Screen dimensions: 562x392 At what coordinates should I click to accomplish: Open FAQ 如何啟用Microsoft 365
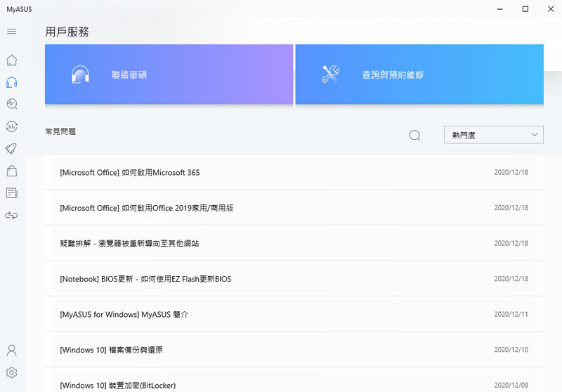pos(294,172)
